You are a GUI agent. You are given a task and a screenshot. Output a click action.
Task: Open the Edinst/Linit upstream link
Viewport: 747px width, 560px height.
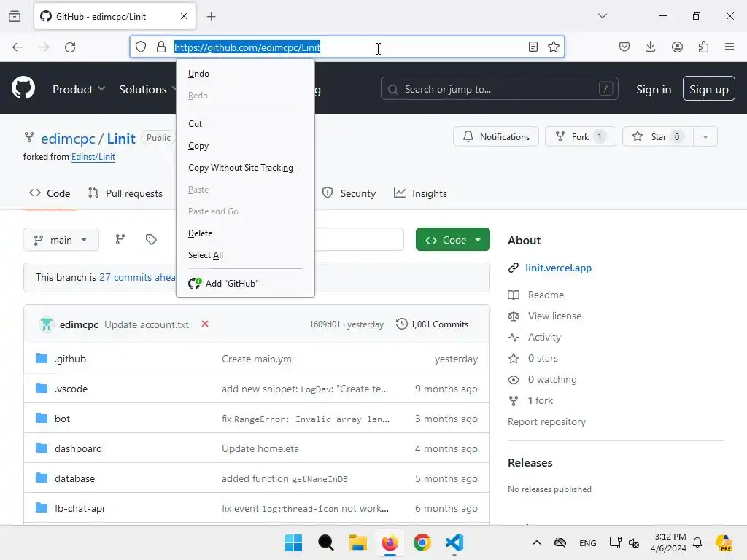93,157
